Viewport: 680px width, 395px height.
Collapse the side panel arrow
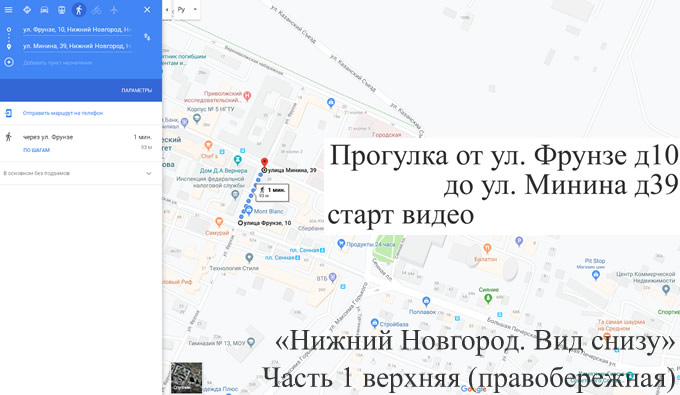pos(167,10)
